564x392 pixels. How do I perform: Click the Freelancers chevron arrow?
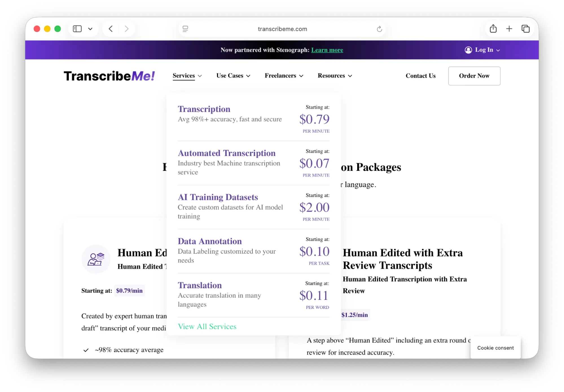click(x=301, y=76)
